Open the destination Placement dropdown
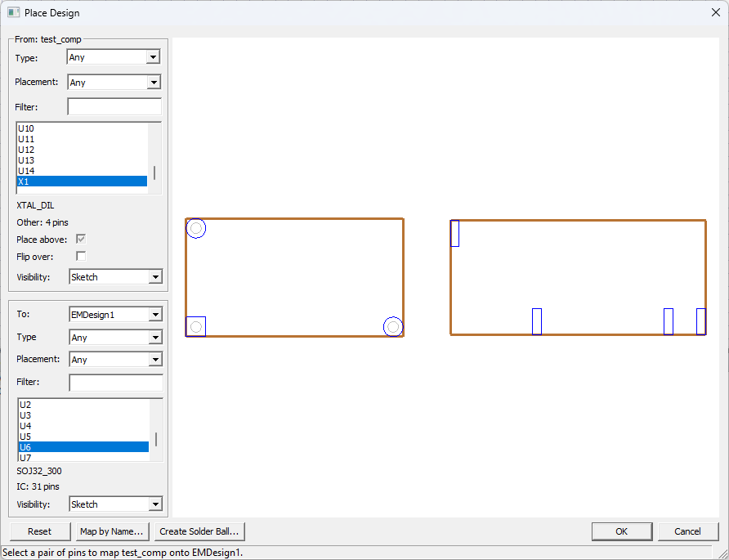729x560 pixels. pyautogui.click(x=156, y=359)
